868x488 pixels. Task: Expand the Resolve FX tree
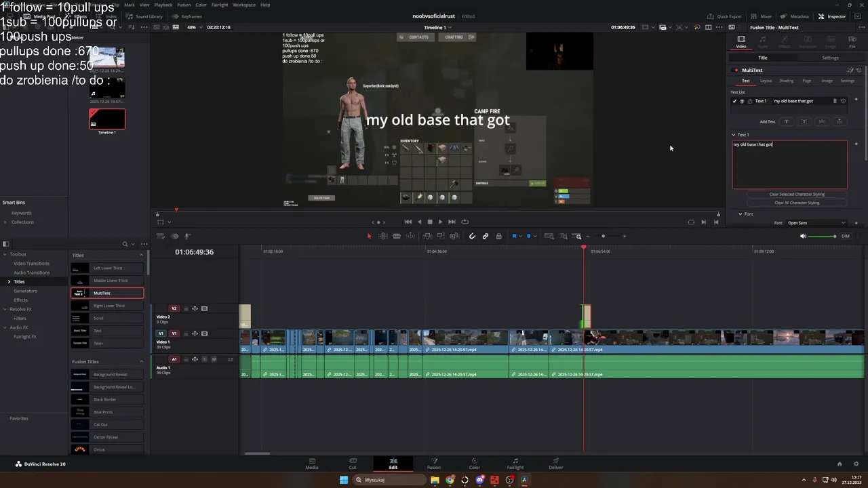(5, 309)
